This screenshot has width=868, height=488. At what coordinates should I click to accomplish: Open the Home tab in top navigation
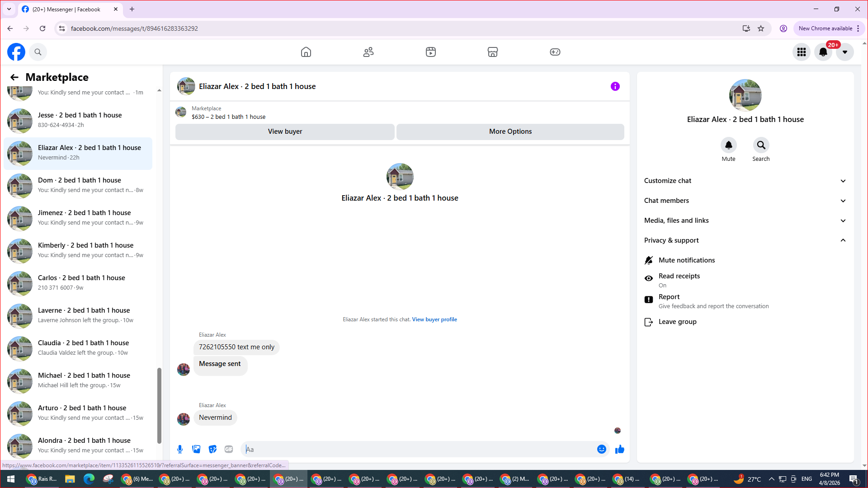(306, 52)
